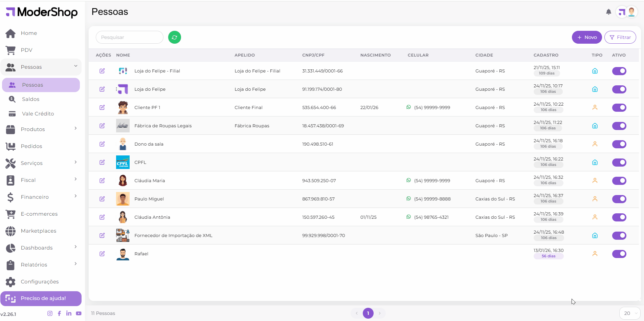Screen dimensions: 644x321
Task: Disable the CPFL active switch
Action: click(x=619, y=163)
